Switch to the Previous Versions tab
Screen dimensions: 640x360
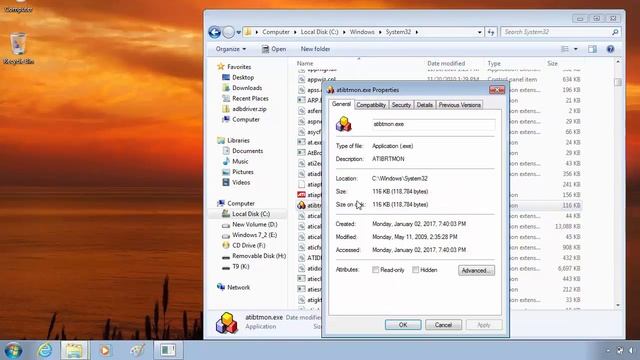[x=460, y=105]
